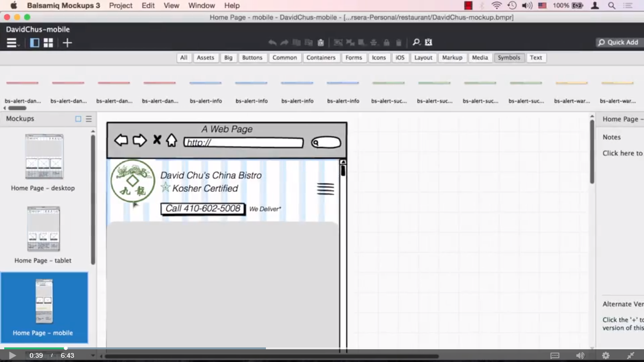Open the Mockups panel options list

(x=88, y=119)
